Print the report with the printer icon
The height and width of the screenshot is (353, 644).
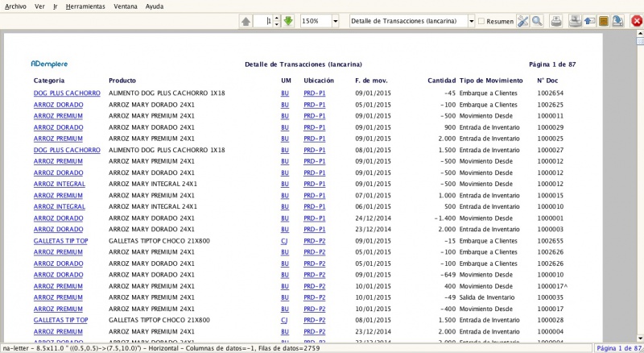556,21
